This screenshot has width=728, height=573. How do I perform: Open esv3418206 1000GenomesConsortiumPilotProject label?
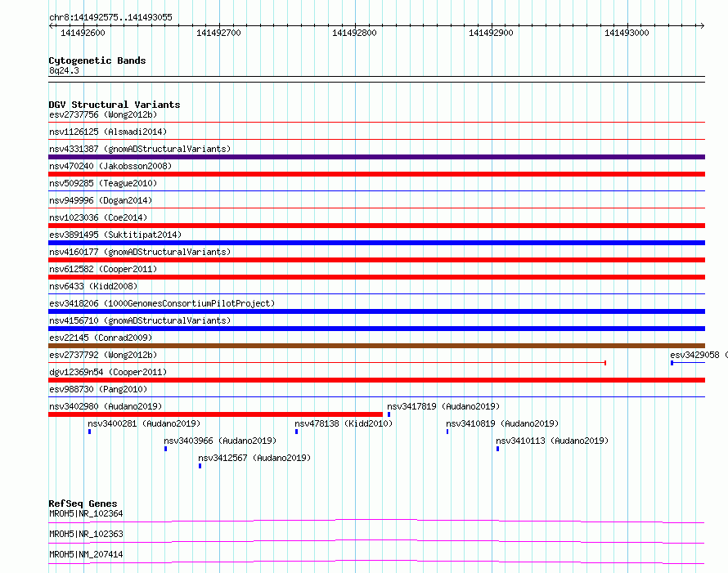coord(162,303)
